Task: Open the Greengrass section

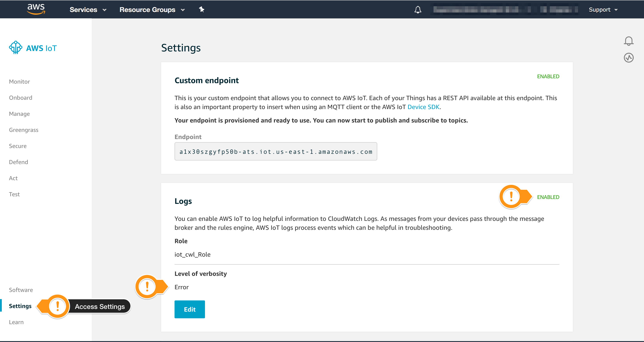Action: (x=23, y=130)
